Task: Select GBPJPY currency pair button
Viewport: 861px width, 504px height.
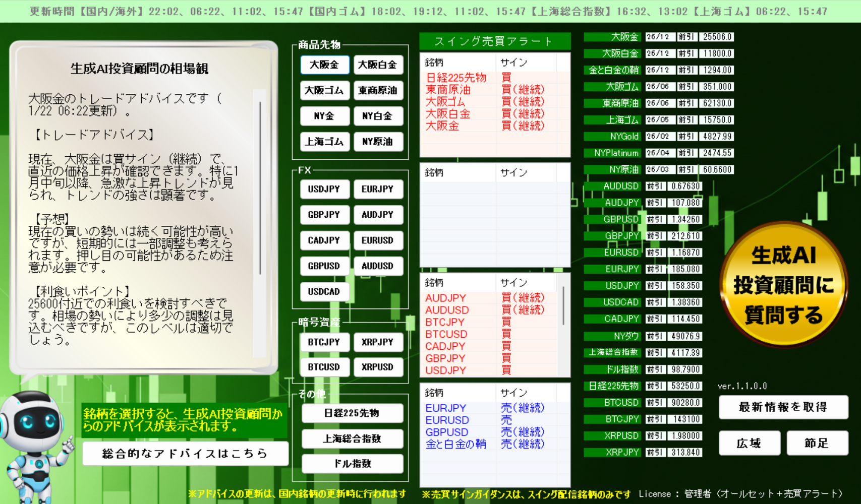Action: [x=324, y=215]
